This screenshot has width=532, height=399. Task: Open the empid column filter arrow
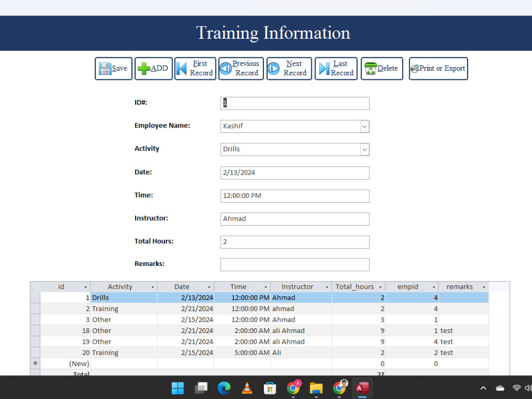434,287
